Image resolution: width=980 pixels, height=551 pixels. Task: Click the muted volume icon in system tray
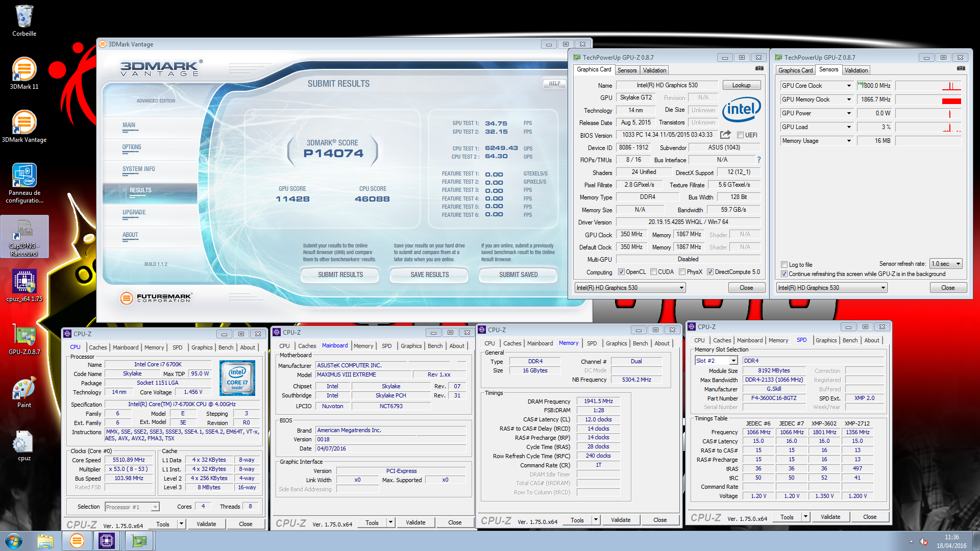pyautogui.click(x=924, y=541)
